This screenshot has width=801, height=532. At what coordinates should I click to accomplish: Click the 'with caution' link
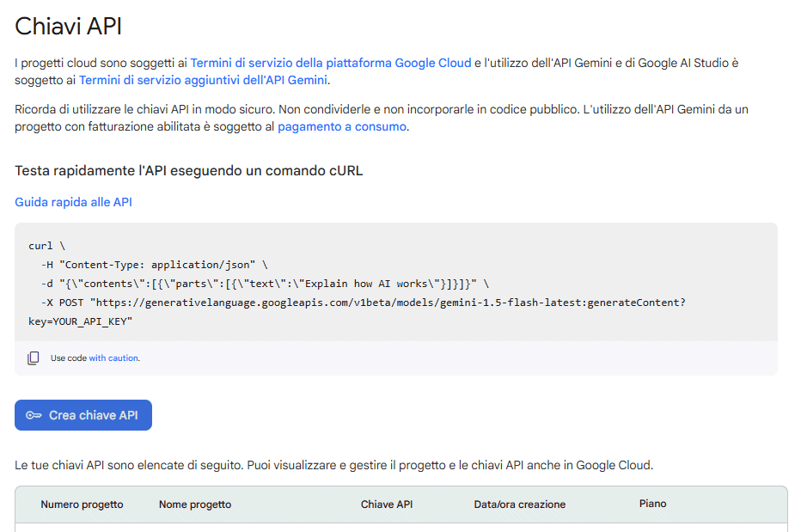(x=113, y=358)
